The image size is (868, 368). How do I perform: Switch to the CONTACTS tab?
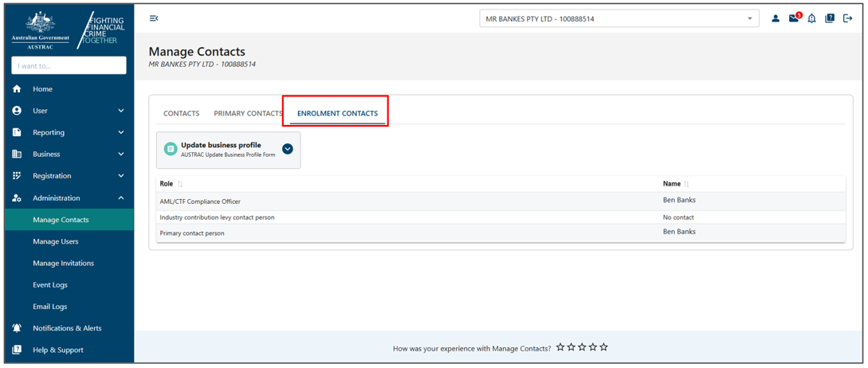[x=181, y=113]
